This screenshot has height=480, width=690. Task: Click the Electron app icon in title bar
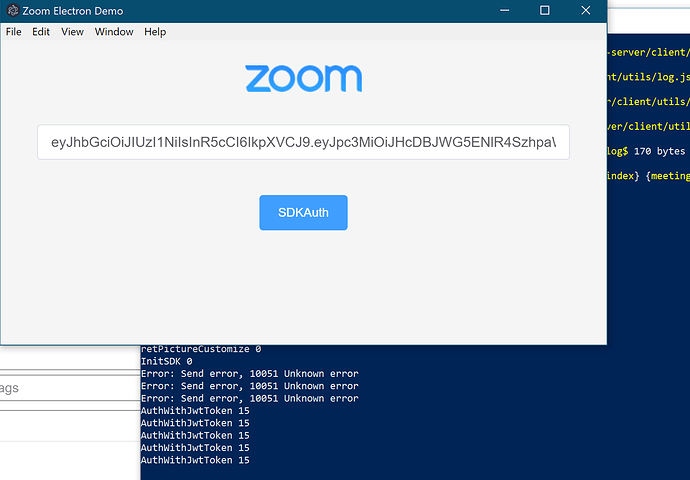click(13, 11)
